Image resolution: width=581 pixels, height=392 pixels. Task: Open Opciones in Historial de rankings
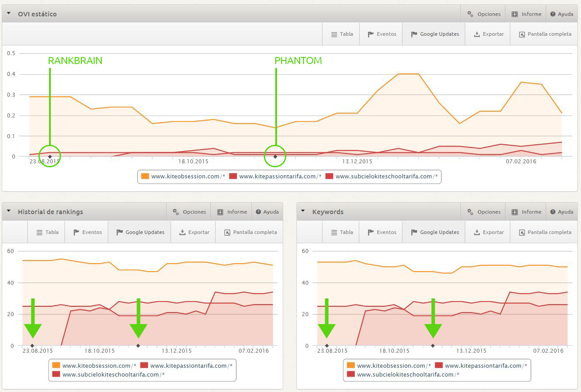point(189,212)
